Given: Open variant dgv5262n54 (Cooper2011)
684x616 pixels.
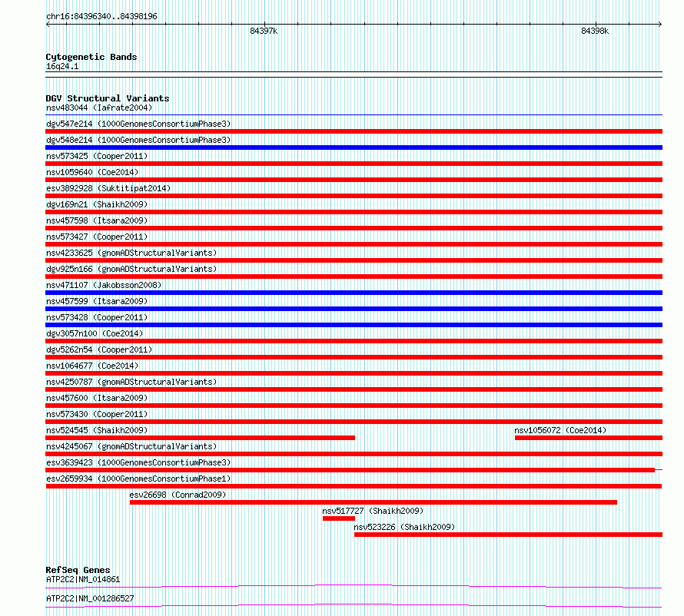Looking at the screenshot, I should (99, 349).
